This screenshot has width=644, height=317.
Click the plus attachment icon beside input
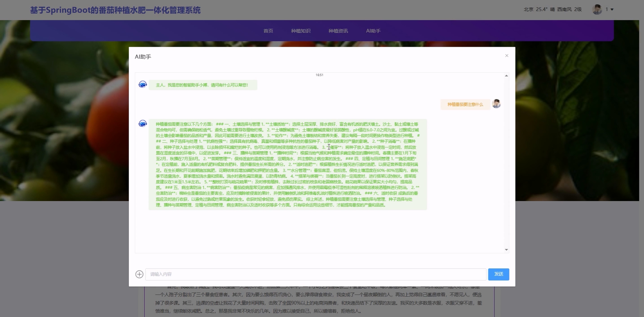(x=139, y=274)
